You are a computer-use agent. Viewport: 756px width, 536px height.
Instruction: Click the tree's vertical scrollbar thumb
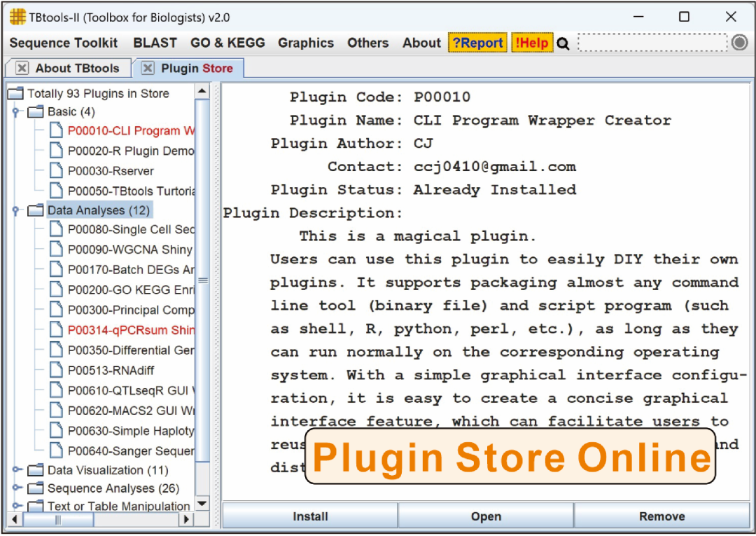[x=202, y=280]
